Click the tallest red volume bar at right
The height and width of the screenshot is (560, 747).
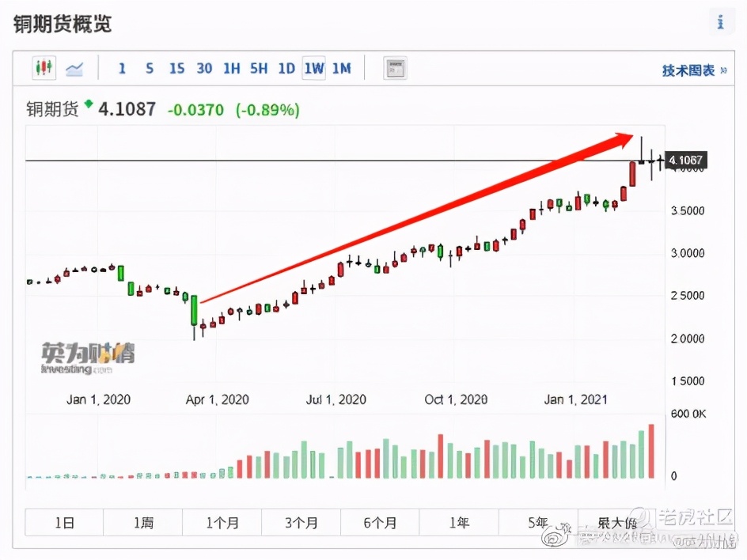[x=651, y=451]
